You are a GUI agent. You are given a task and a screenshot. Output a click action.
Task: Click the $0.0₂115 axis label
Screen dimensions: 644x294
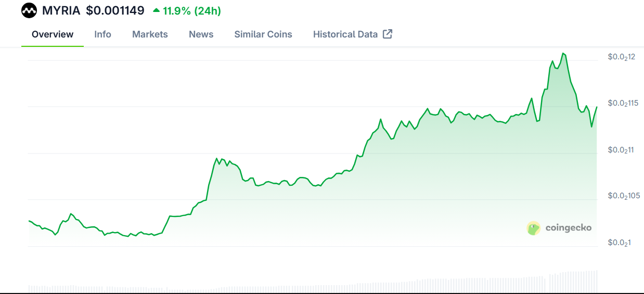tap(623, 103)
